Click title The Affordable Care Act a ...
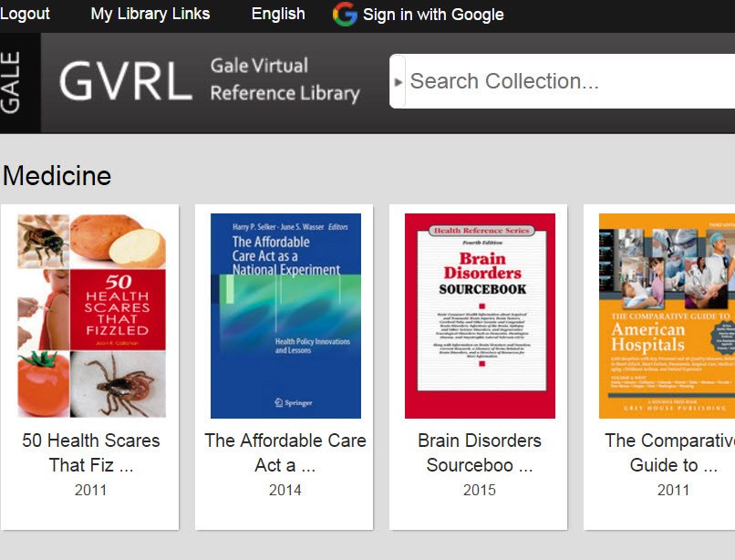The height and width of the screenshot is (560, 735). [285, 452]
